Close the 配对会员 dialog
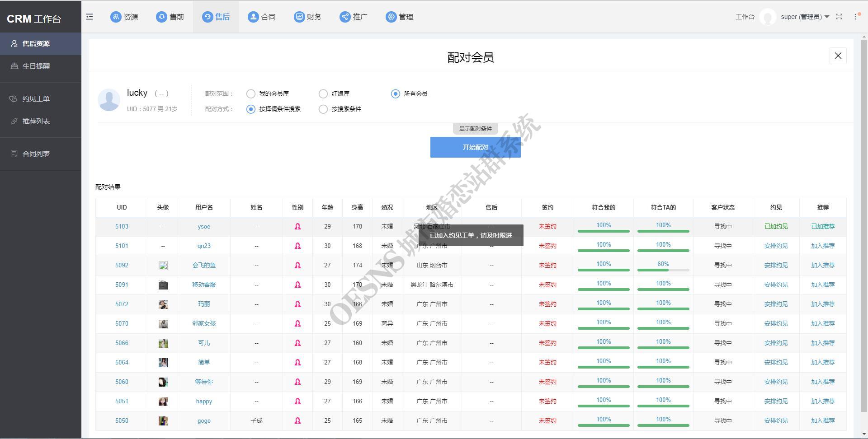 (x=838, y=56)
